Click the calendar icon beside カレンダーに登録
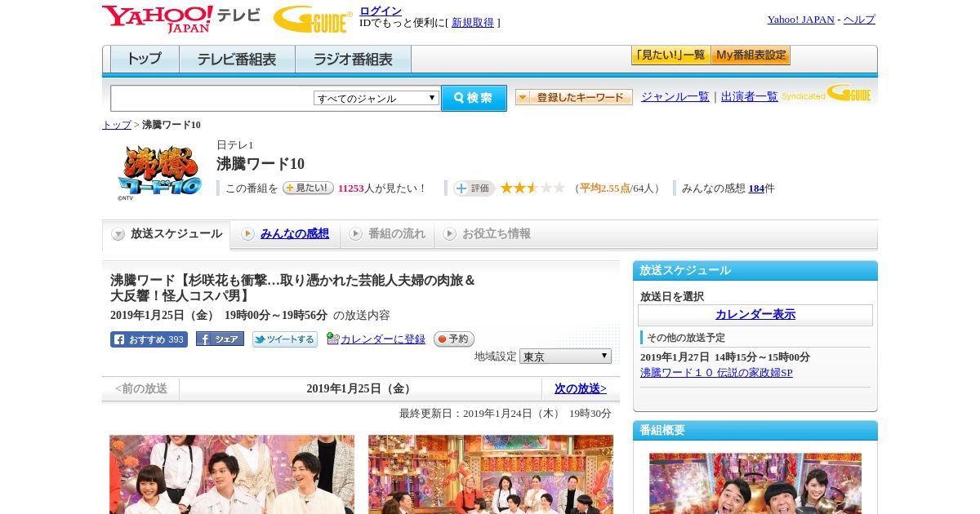Image resolution: width=980 pixels, height=514 pixels. coord(332,339)
